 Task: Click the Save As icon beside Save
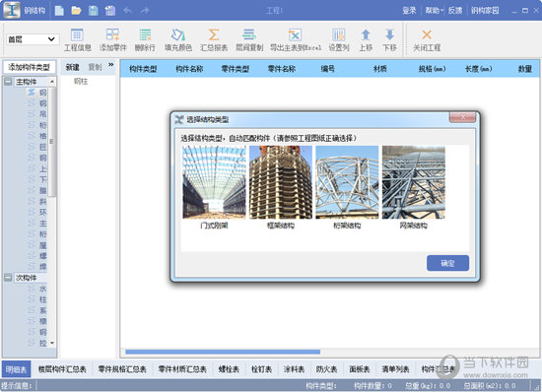tap(110, 11)
